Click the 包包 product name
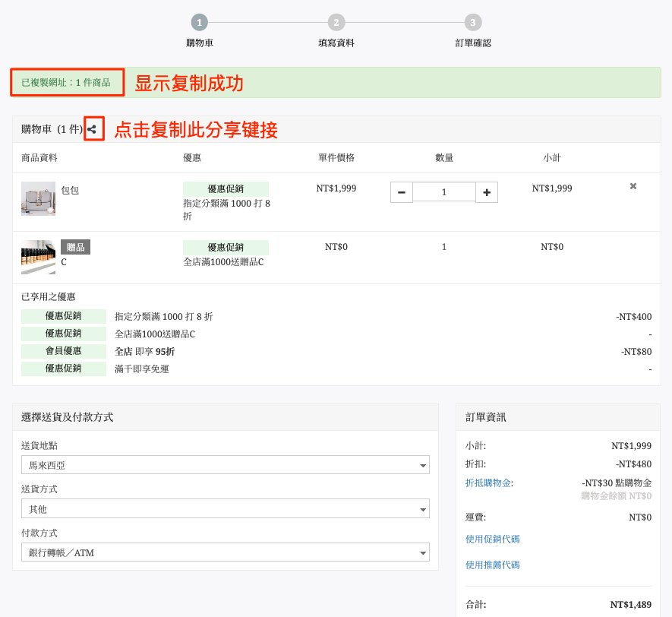 70,190
